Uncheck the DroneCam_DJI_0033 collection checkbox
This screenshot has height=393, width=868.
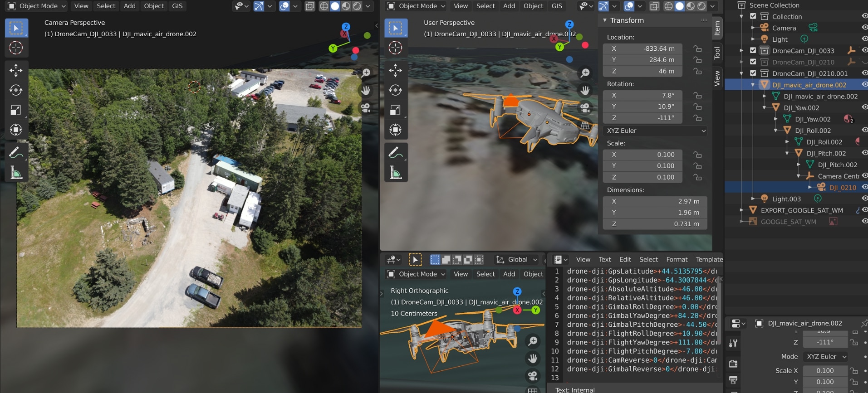coord(753,50)
